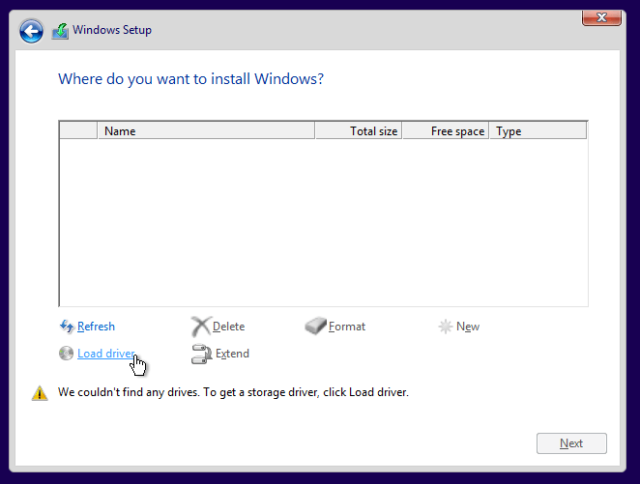
Task: Close the Windows Setup window
Action: [602, 17]
